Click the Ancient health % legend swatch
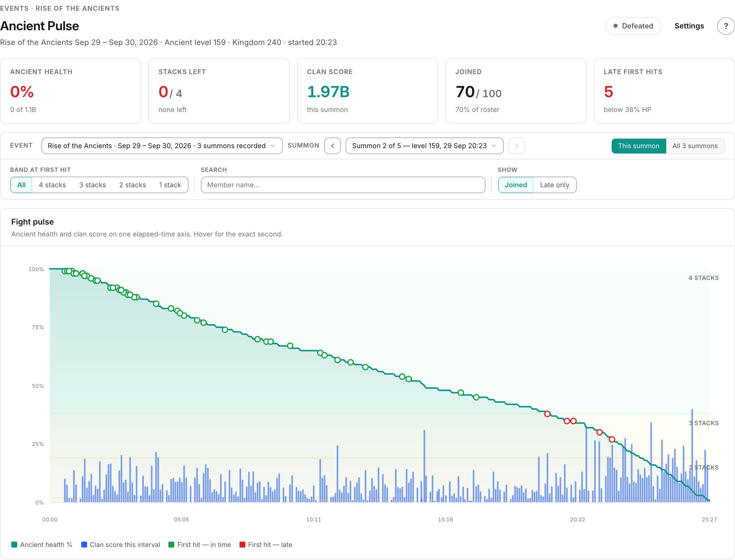Viewport: 735px width, 560px height. coord(14,544)
